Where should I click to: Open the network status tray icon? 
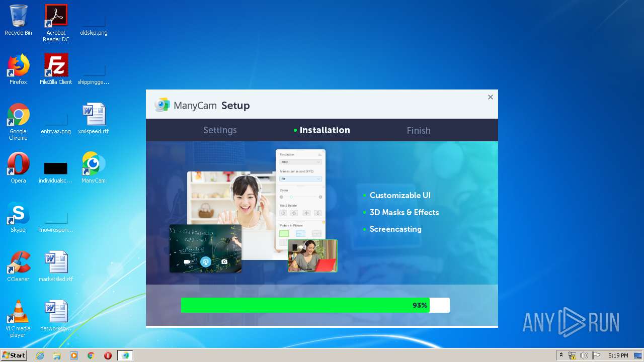click(572, 355)
